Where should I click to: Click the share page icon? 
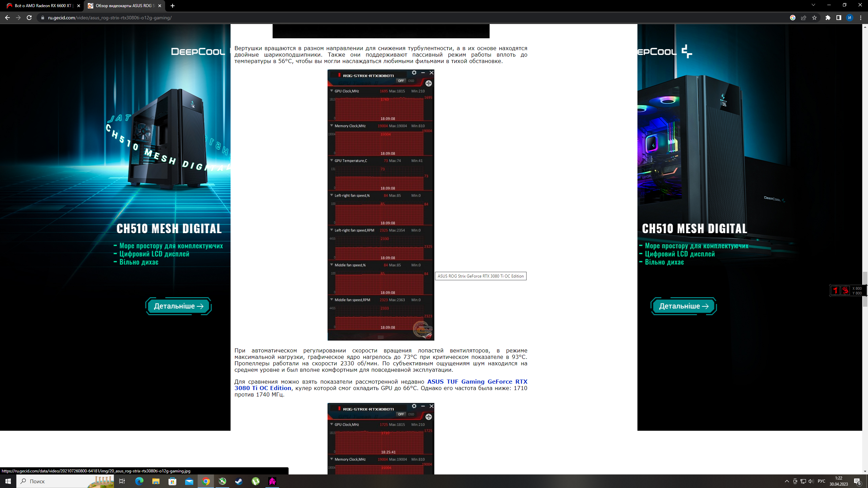point(804,18)
